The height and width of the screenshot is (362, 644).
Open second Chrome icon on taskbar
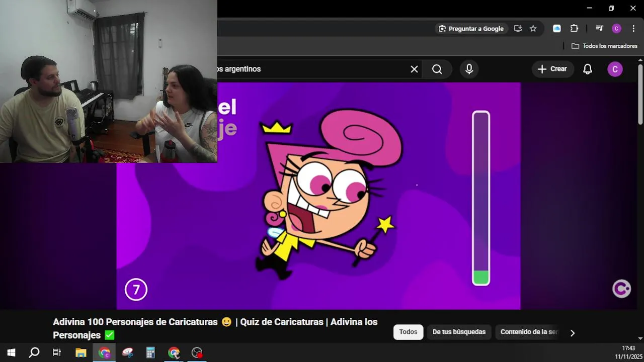[x=174, y=352]
